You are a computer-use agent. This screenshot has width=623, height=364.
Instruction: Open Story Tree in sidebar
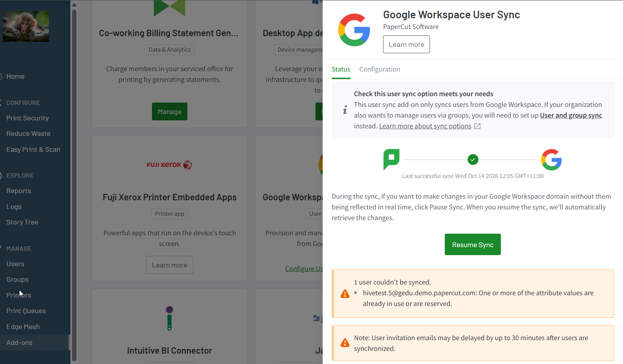click(x=22, y=222)
